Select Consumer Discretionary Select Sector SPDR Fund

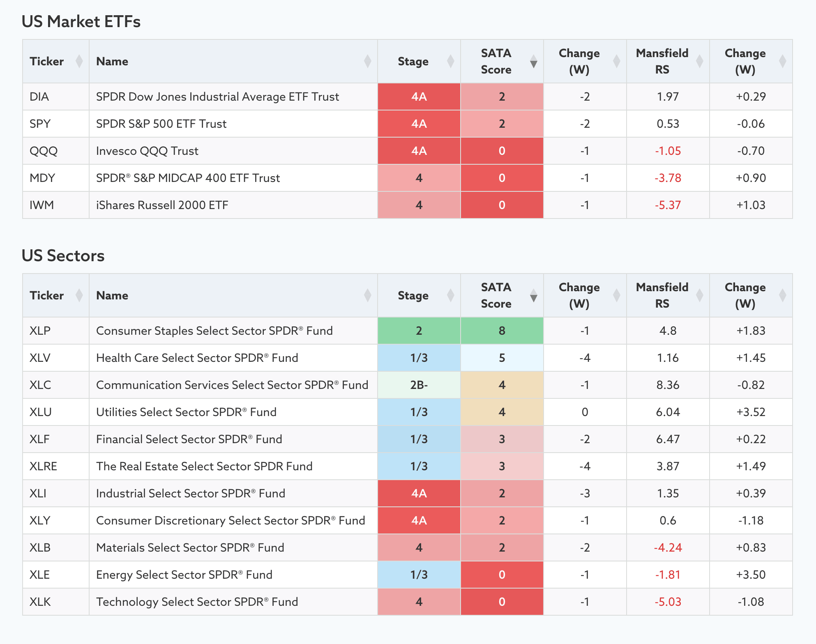[231, 520]
